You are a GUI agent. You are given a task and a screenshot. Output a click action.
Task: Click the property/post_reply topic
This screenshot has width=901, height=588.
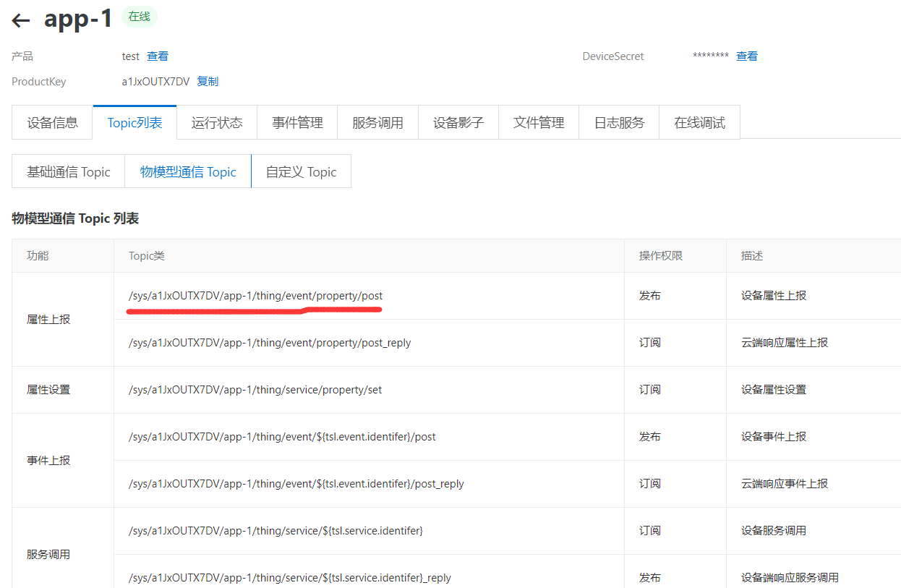point(269,342)
